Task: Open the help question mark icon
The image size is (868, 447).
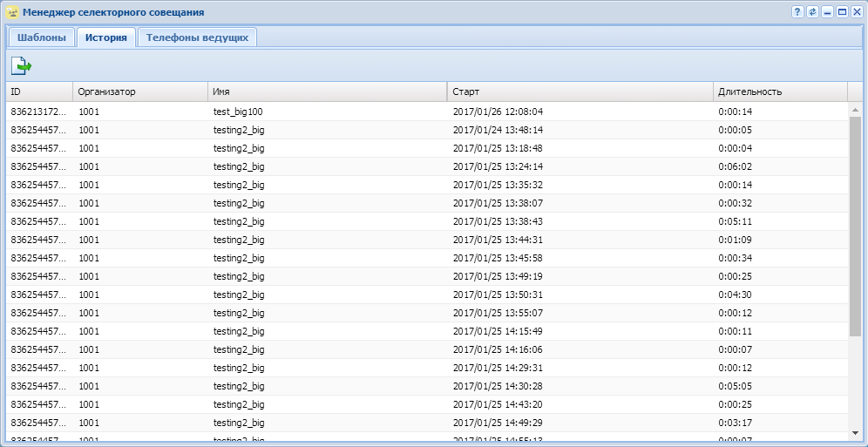Action: (x=797, y=12)
